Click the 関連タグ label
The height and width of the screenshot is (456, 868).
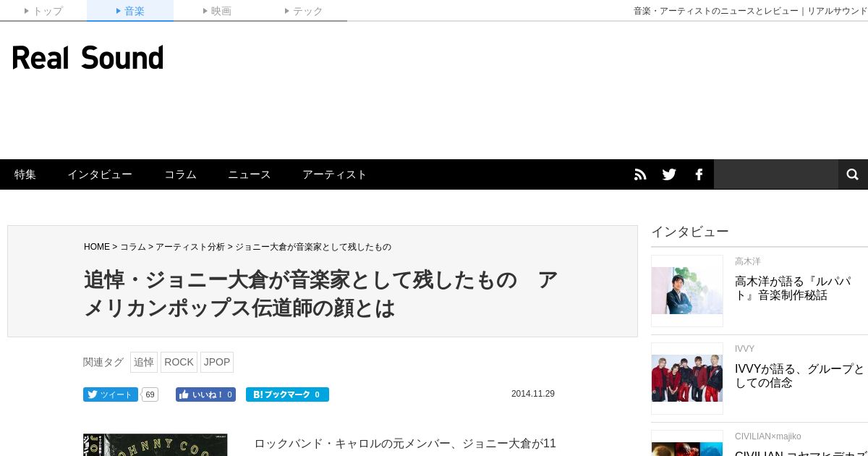103,362
